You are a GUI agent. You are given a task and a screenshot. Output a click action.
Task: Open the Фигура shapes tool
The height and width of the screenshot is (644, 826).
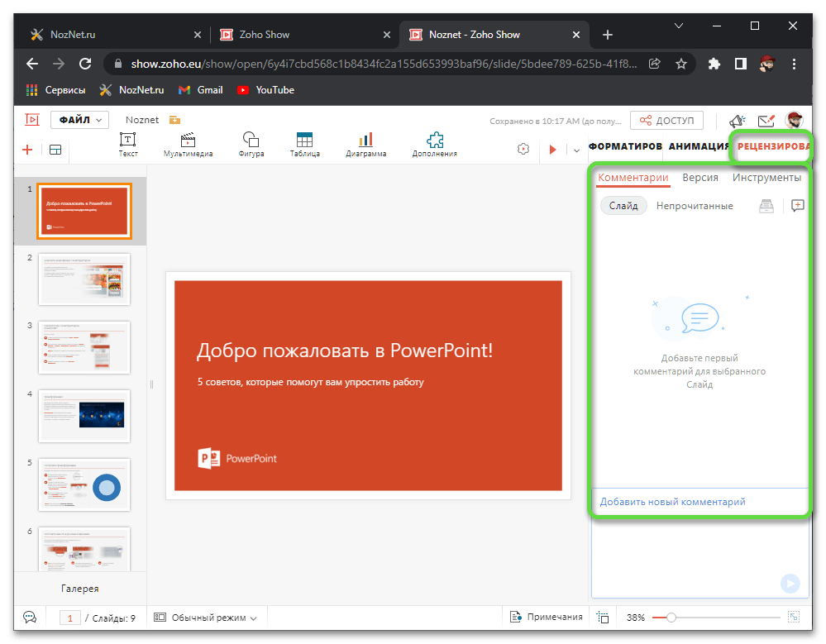[251, 145]
